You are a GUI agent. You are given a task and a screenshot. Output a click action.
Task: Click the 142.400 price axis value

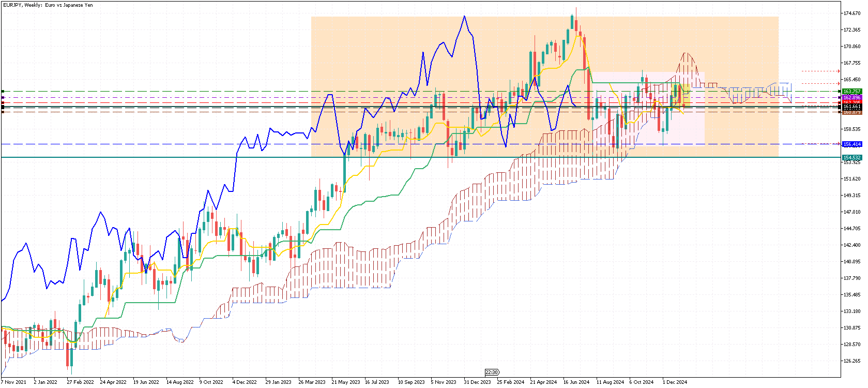[x=852, y=245]
